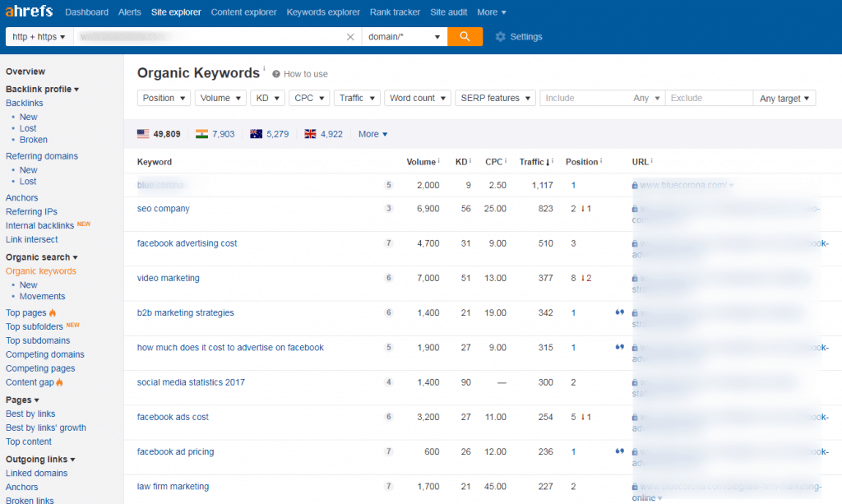Open Rank tracker in top navigation
This screenshot has width=842, height=504.
pos(396,12)
